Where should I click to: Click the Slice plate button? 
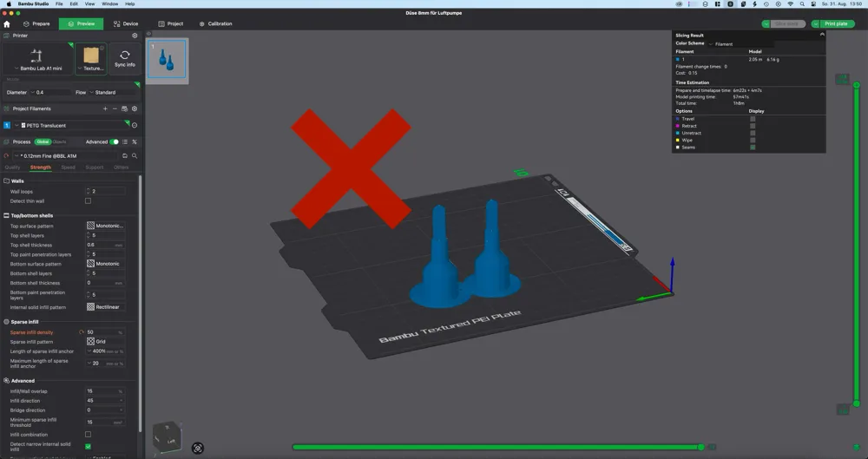787,23
